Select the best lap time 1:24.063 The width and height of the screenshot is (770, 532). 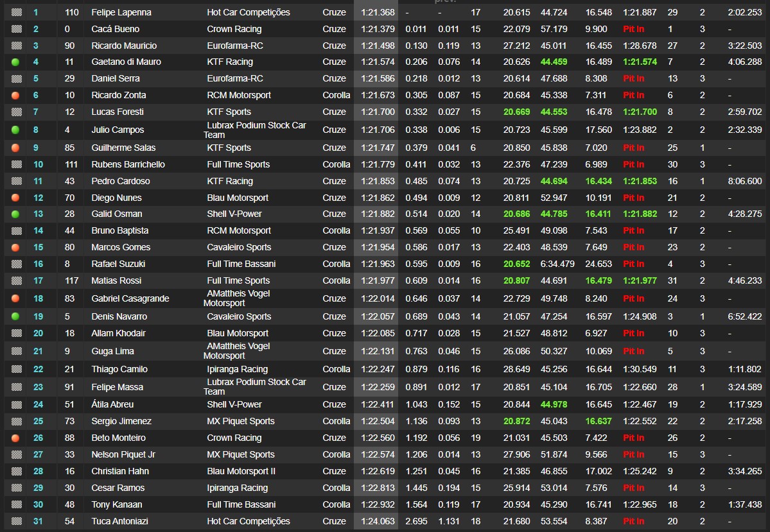(x=378, y=521)
